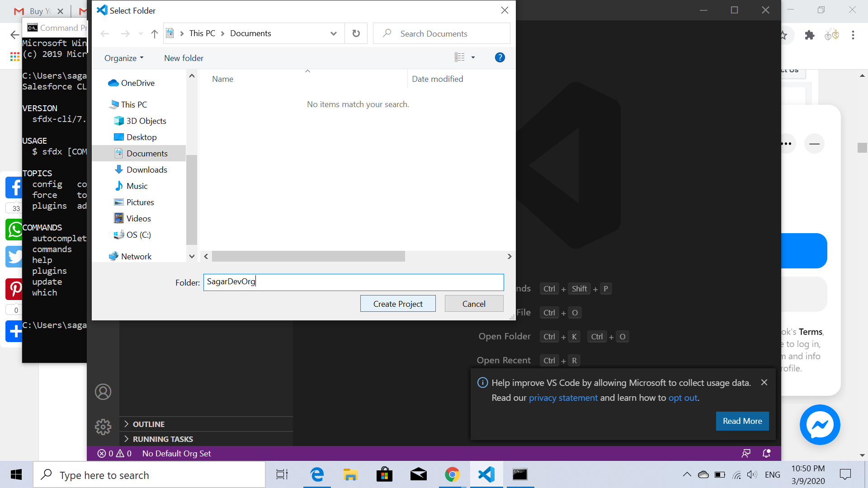Open the dialog Help question mark icon
This screenshot has height=488, width=868.
pyautogui.click(x=500, y=57)
